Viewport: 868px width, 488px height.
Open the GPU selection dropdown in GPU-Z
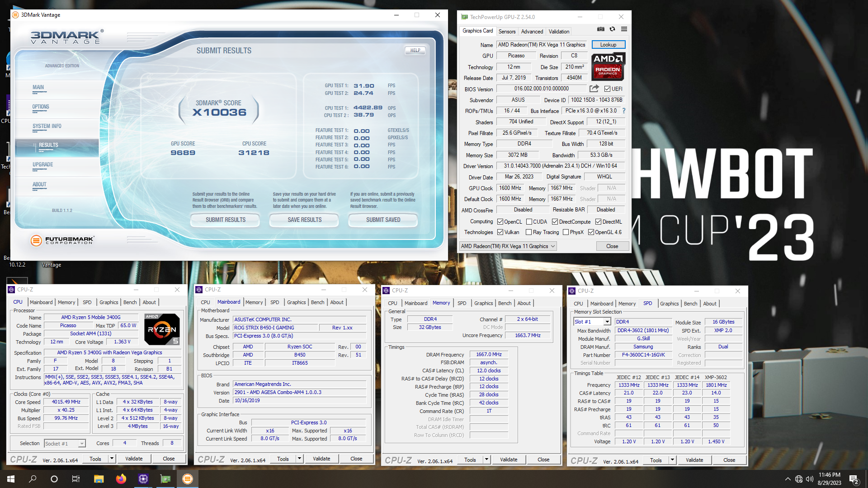(508, 246)
